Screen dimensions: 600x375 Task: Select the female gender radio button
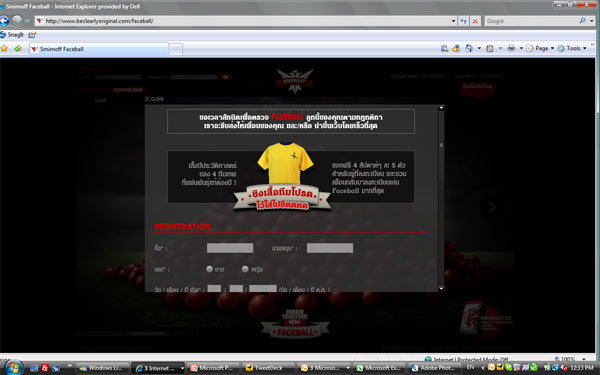coord(245,269)
